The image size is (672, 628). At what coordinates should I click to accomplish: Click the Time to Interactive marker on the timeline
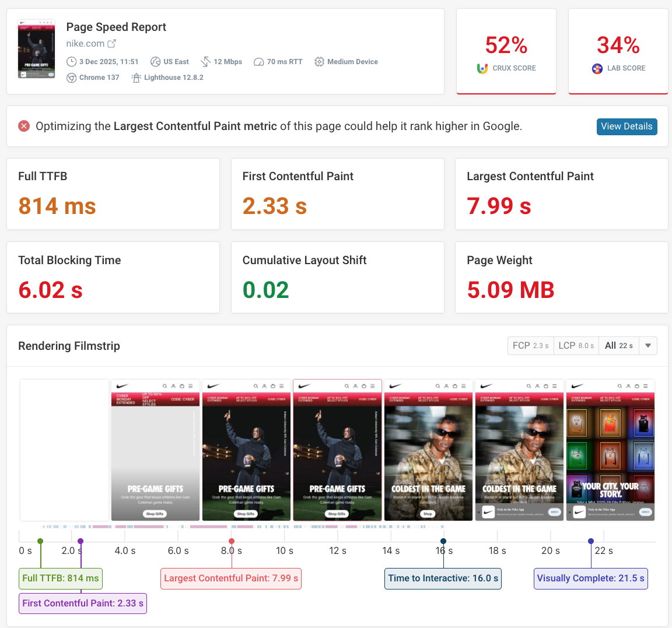click(443, 540)
